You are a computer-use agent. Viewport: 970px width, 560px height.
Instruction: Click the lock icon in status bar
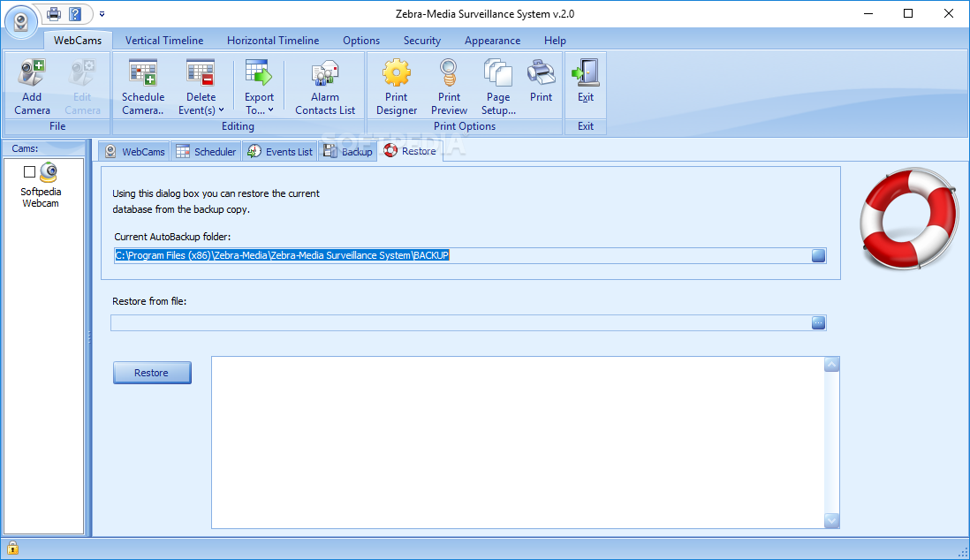point(12,548)
